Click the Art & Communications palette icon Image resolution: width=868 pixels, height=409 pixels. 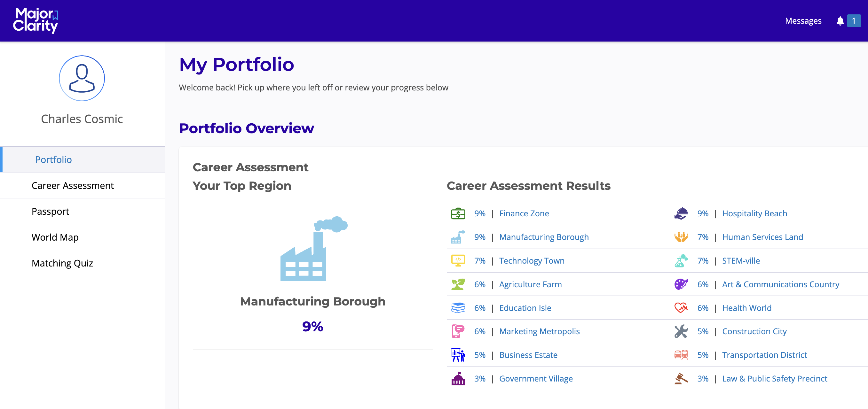pos(681,284)
